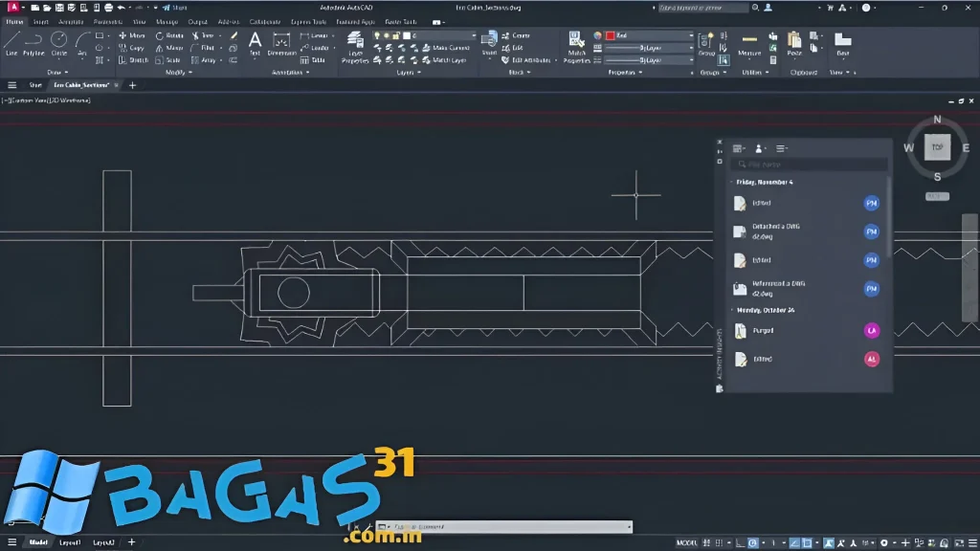Expand the Annotation panel

(x=291, y=73)
